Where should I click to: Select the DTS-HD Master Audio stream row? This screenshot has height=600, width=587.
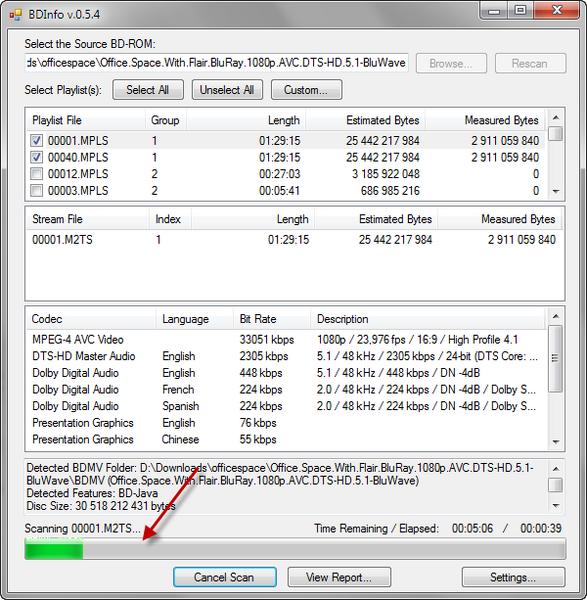click(x=285, y=356)
